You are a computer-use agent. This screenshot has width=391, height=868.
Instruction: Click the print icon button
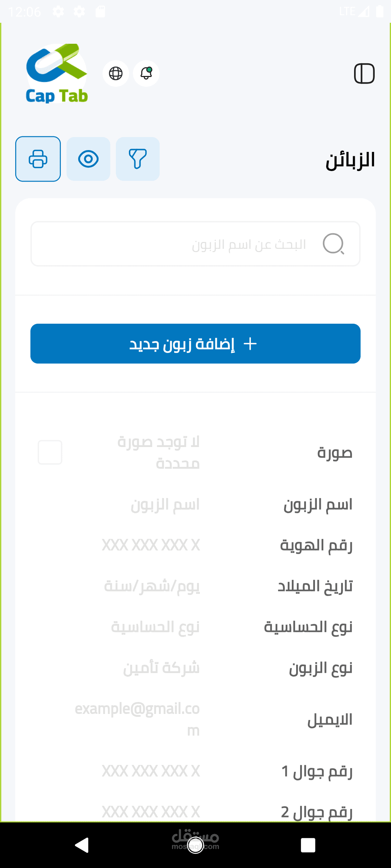[38, 159]
